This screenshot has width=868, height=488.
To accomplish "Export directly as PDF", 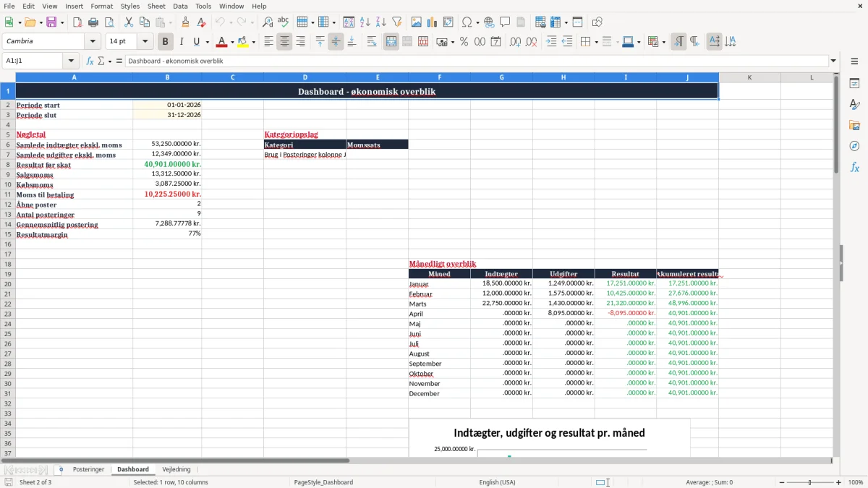I will [x=77, y=22].
